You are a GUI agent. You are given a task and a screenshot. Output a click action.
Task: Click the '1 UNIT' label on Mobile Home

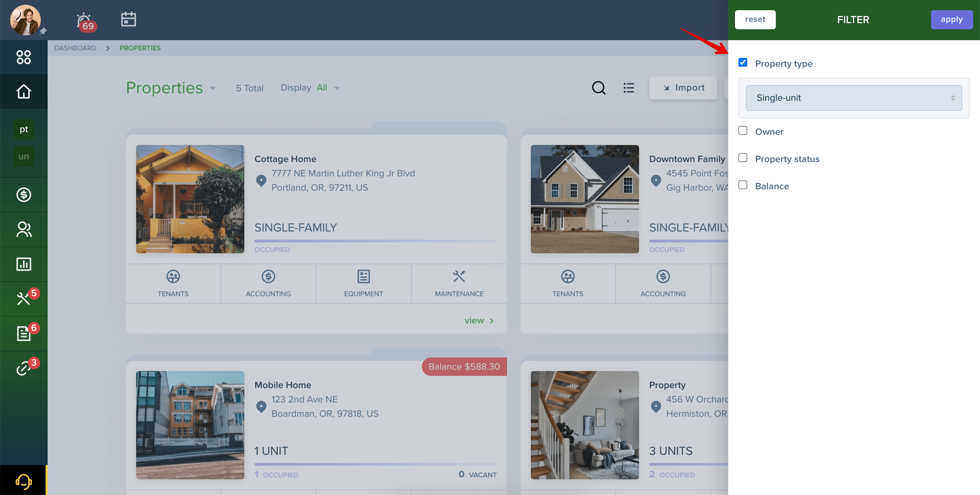[271, 451]
